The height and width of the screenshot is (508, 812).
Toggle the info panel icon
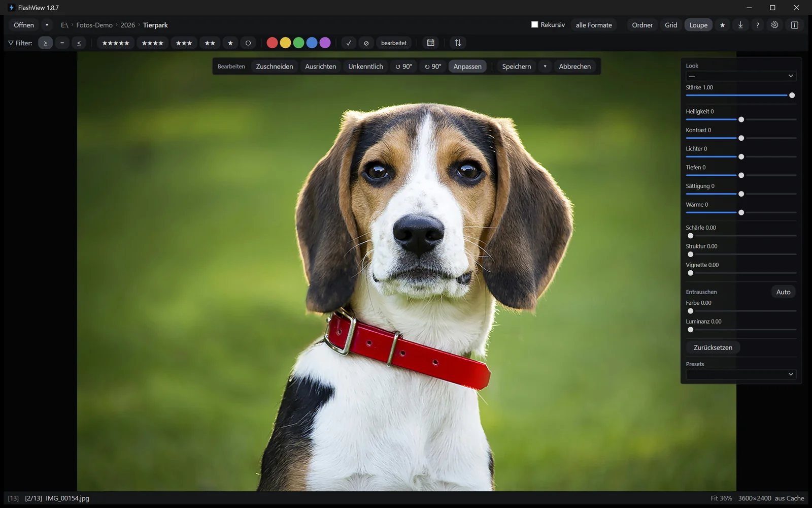[794, 25]
